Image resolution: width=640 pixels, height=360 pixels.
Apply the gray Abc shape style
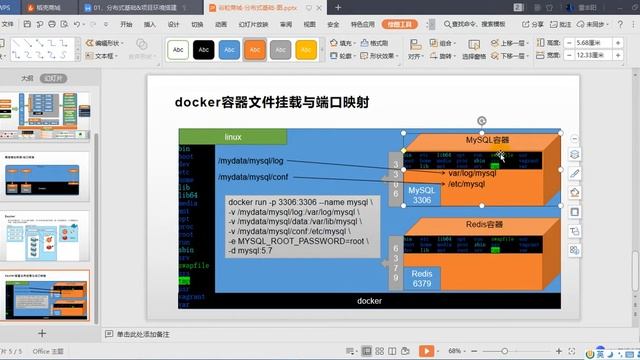coord(280,50)
